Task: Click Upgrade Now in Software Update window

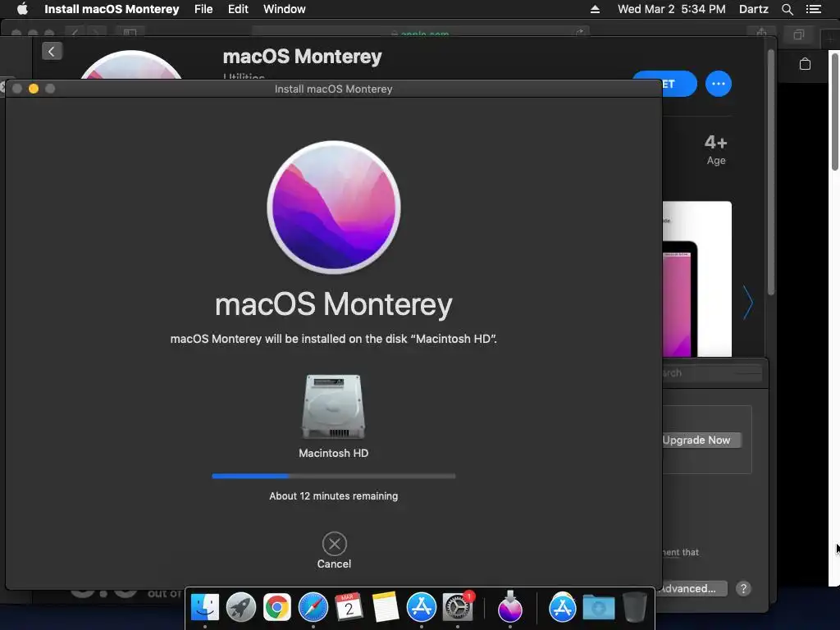Action: pyautogui.click(x=701, y=440)
